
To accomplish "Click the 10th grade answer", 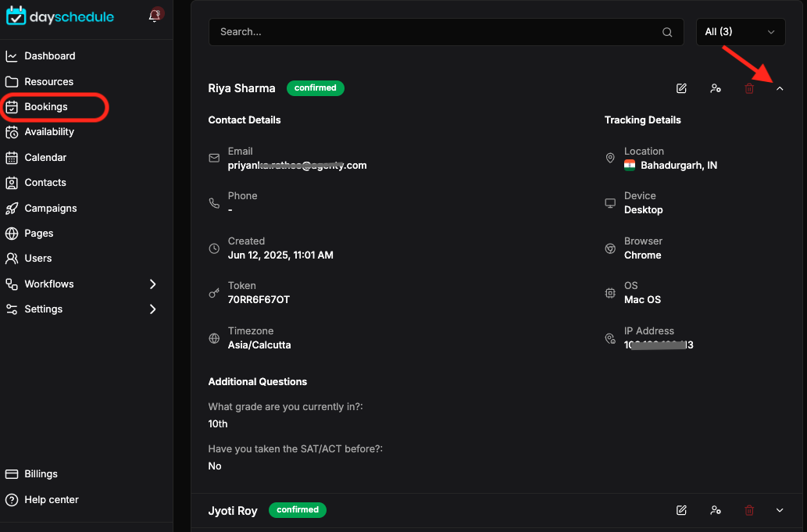I will click(218, 424).
